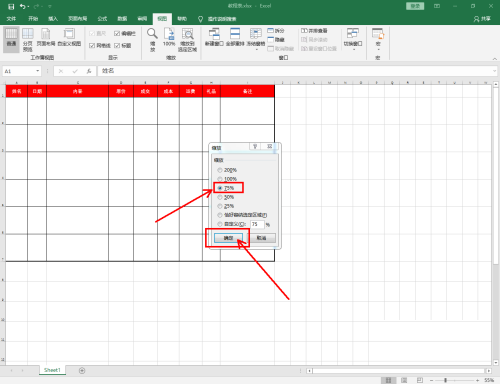Click the Normal view status bar icon

(388, 380)
